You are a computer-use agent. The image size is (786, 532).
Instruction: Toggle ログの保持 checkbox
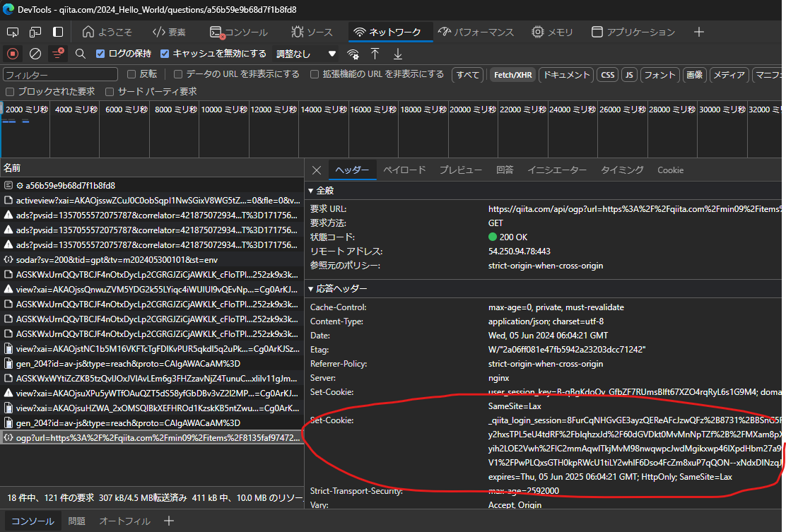[100, 54]
